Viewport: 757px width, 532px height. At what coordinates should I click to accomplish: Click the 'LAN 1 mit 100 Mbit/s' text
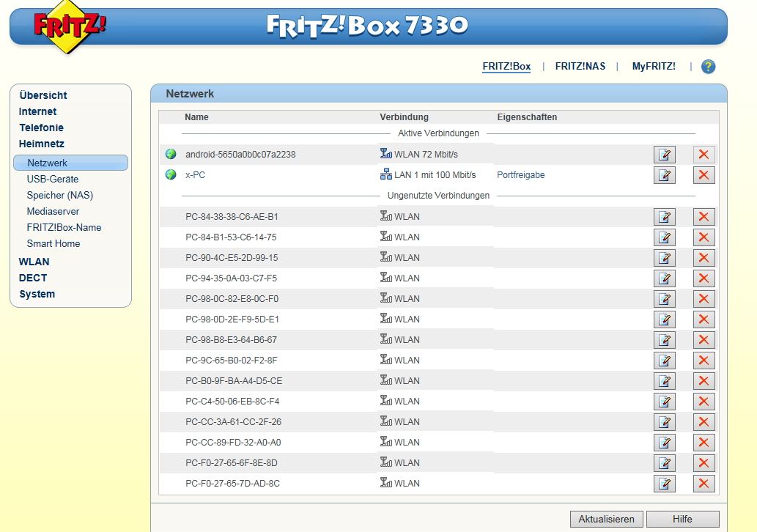pyautogui.click(x=435, y=174)
